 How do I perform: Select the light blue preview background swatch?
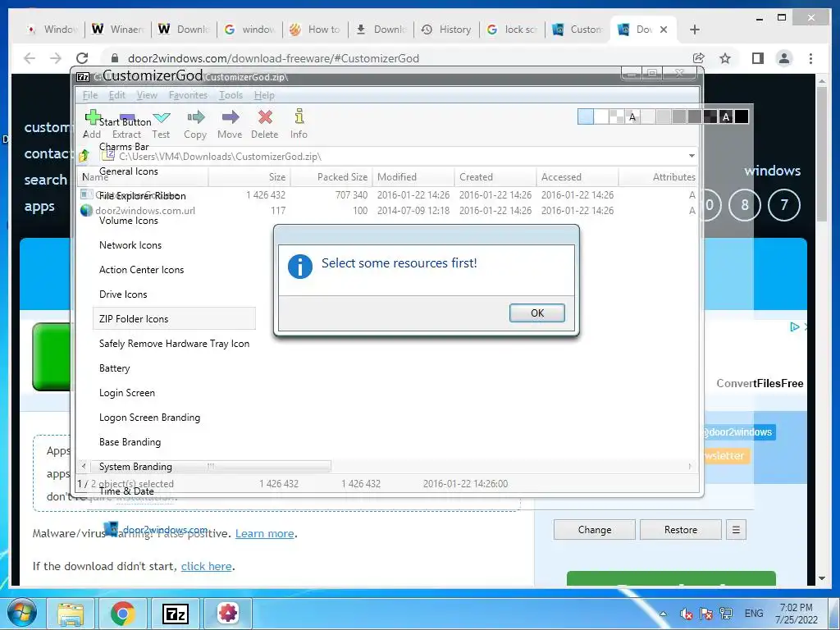click(586, 116)
